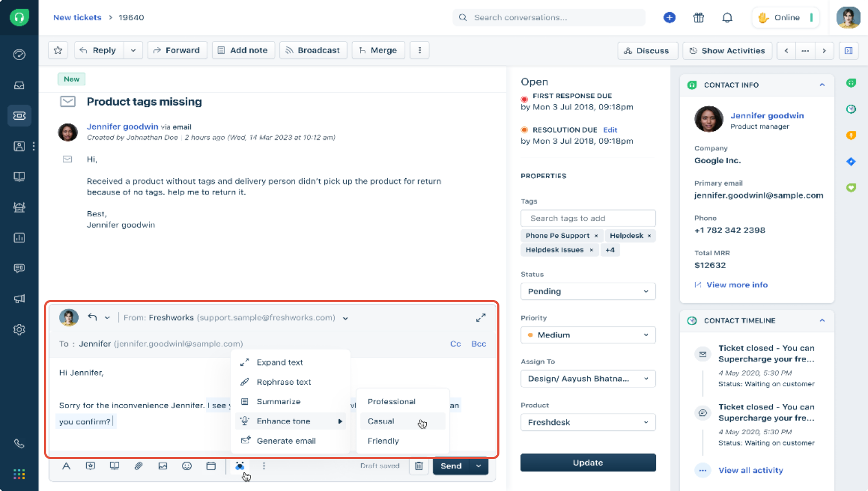This screenshot has width=868, height=491.
Task: Open notifications bell icon
Action: click(x=727, y=18)
